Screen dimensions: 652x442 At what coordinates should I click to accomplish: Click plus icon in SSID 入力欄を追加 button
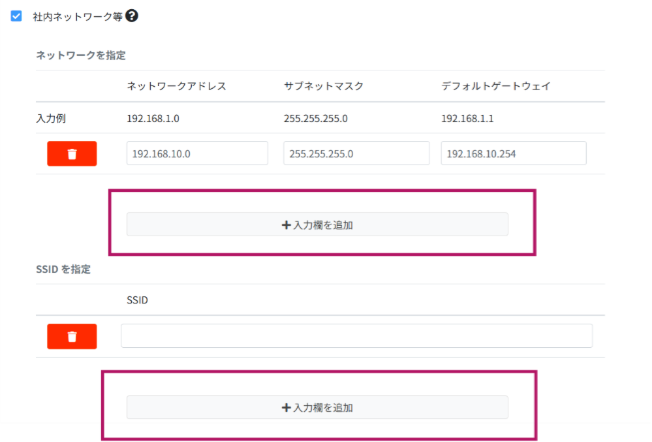coord(286,407)
